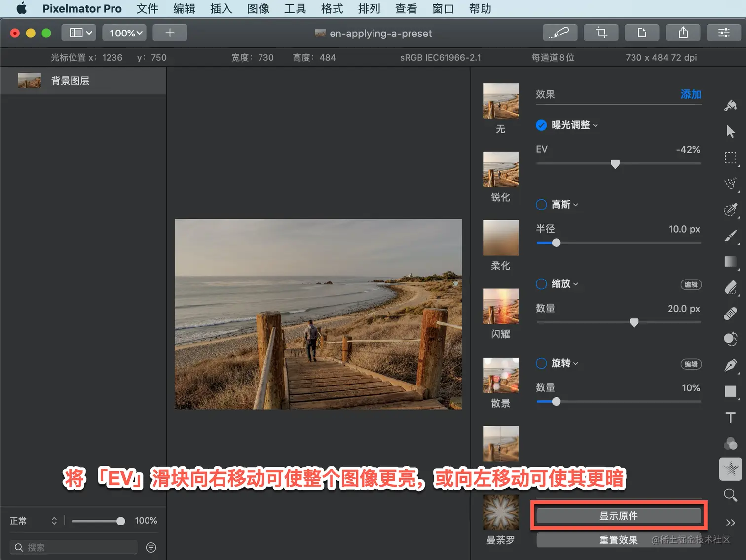Click the 搜索 layer search field
The height and width of the screenshot is (560, 746).
coord(74,547)
